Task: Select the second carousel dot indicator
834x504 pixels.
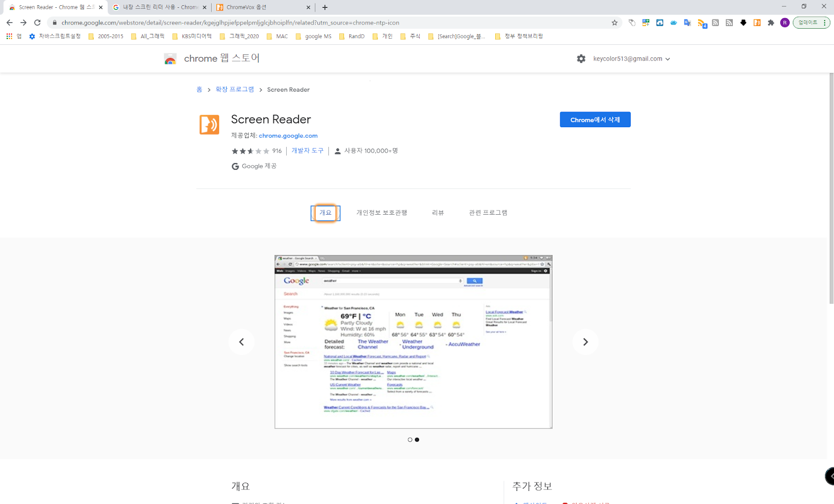Action: (417, 440)
